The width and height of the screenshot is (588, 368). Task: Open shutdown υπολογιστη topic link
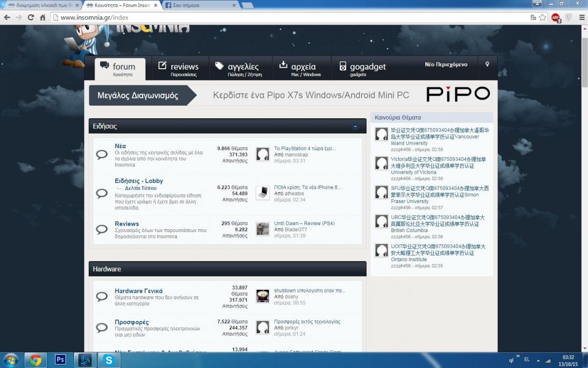(310, 290)
